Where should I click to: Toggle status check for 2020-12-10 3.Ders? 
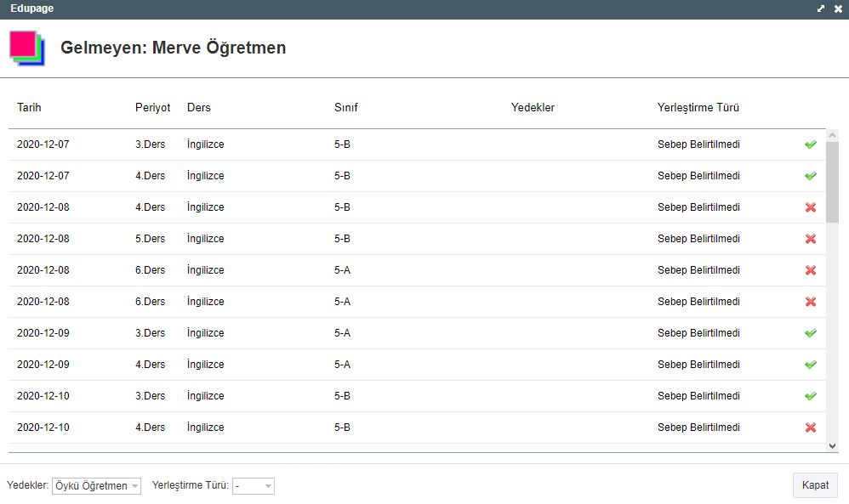(810, 396)
